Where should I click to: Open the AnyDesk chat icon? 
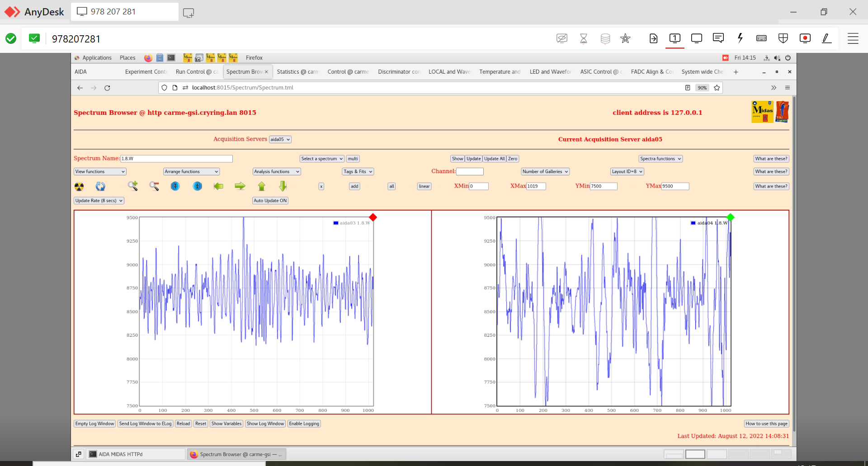(x=718, y=38)
